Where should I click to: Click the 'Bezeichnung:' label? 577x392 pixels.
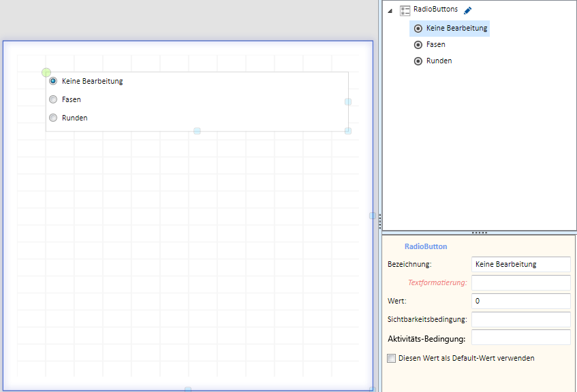point(409,264)
